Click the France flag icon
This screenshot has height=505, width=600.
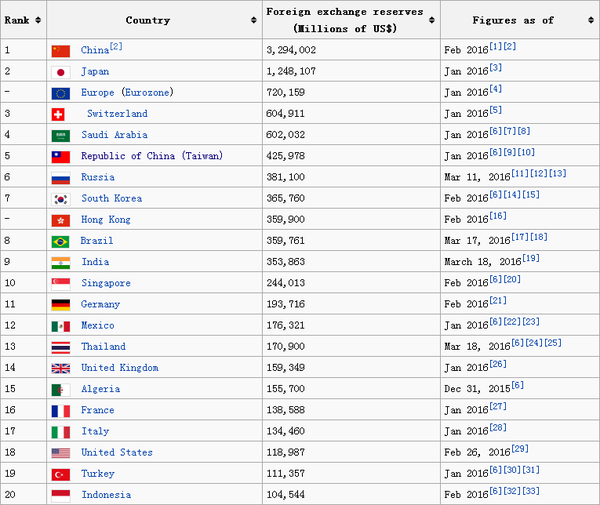coord(61,411)
